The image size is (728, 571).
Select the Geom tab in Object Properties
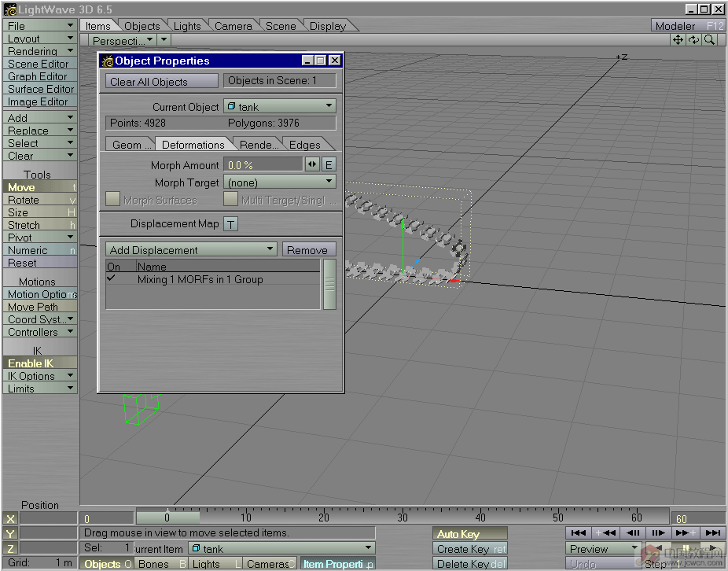tap(130, 145)
